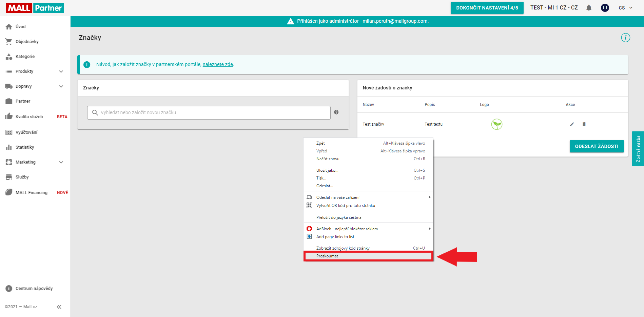Click the pencil icon to edit Test značky
This screenshot has height=317, width=644.
(572, 124)
